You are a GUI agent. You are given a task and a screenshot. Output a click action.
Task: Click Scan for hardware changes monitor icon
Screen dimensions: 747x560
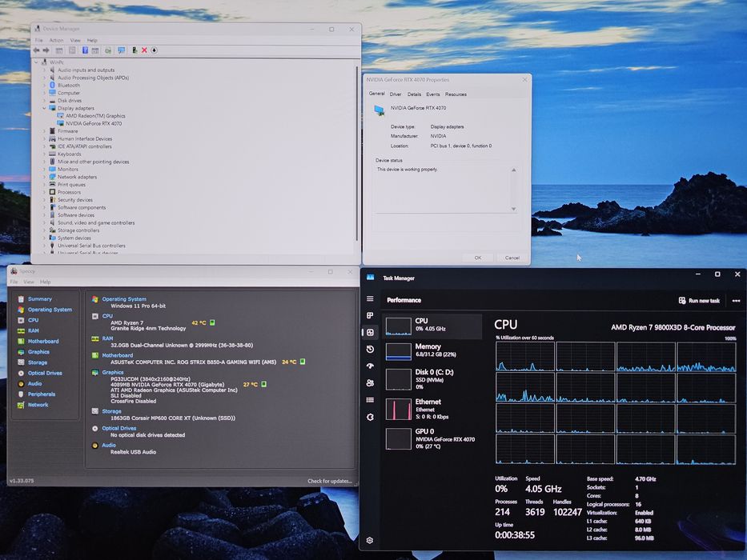click(122, 50)
